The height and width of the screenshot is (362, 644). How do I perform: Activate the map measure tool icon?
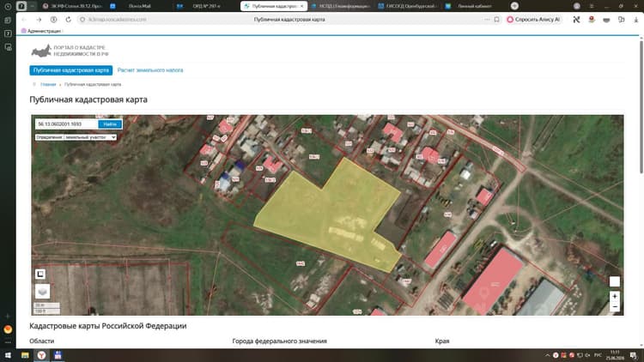click(40, 274)
